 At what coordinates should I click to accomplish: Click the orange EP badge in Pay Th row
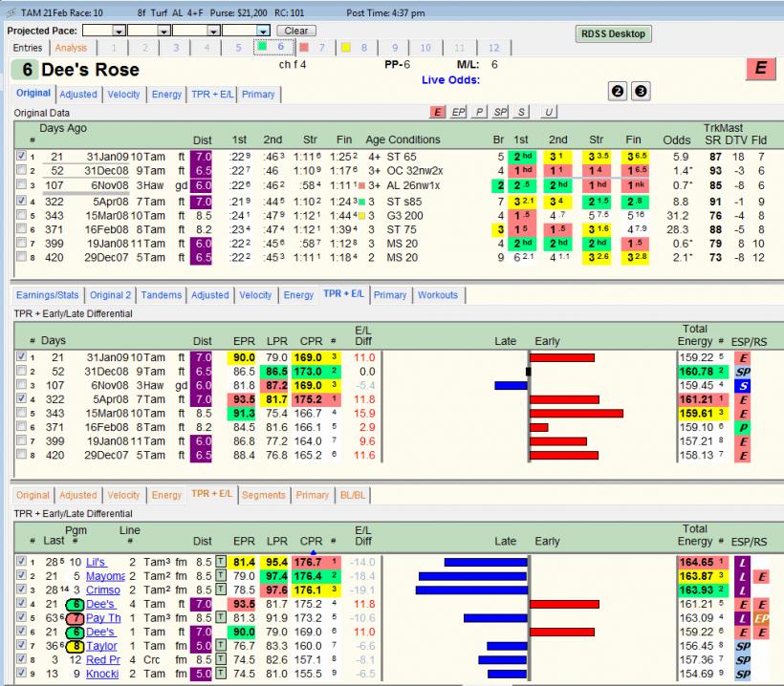[x=761, y=618]
